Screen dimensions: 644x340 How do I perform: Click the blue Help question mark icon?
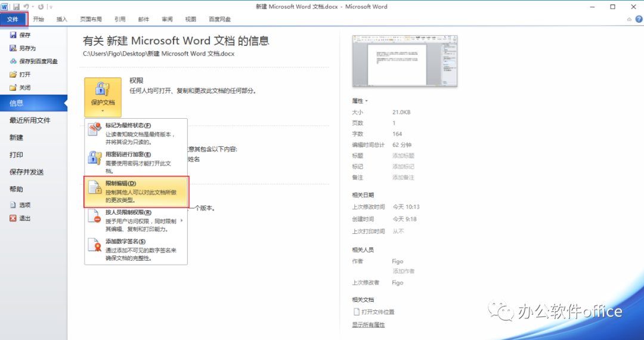639,19
